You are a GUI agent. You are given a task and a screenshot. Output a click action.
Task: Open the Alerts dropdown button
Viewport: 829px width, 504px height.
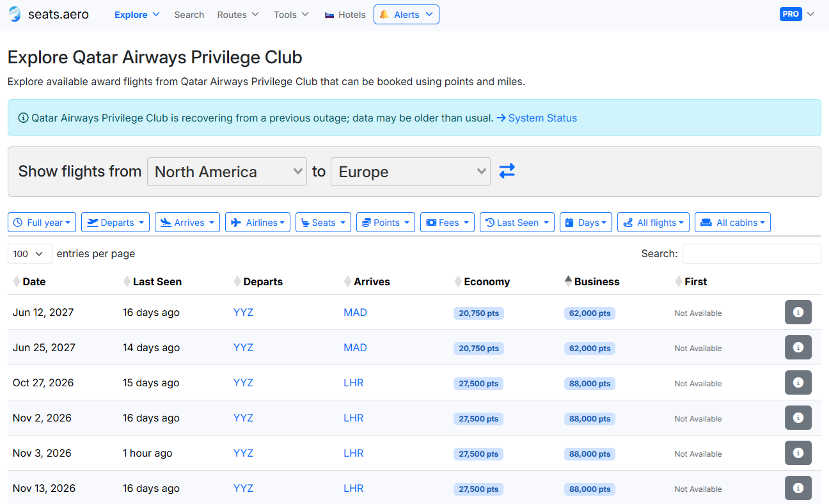[x=406, y=15]
